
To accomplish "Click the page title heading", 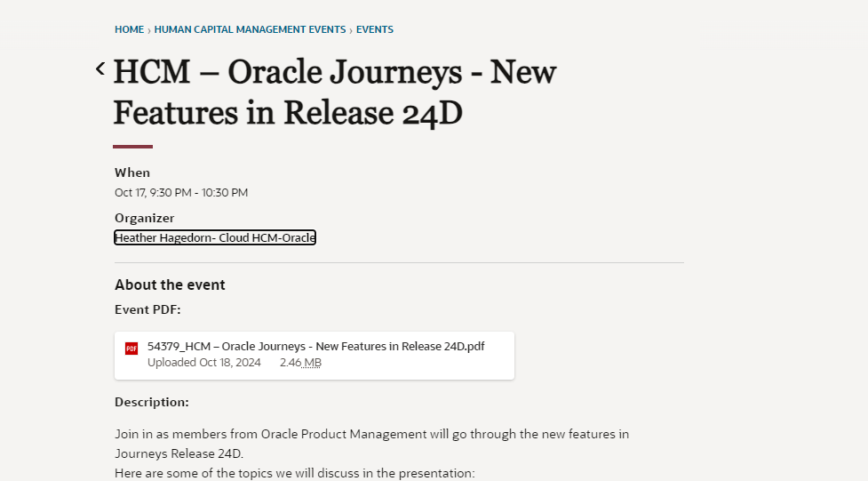I will [x=335, y=92].
